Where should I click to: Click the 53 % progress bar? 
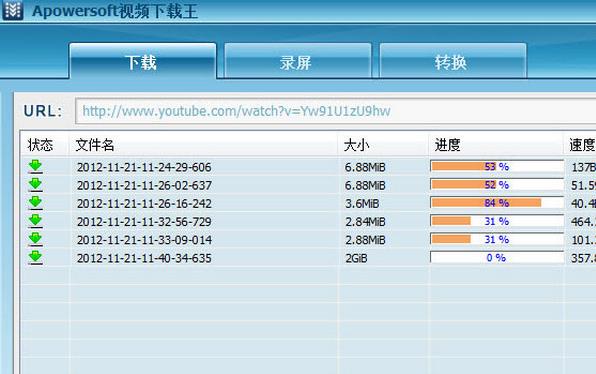[x=497, y=166]
